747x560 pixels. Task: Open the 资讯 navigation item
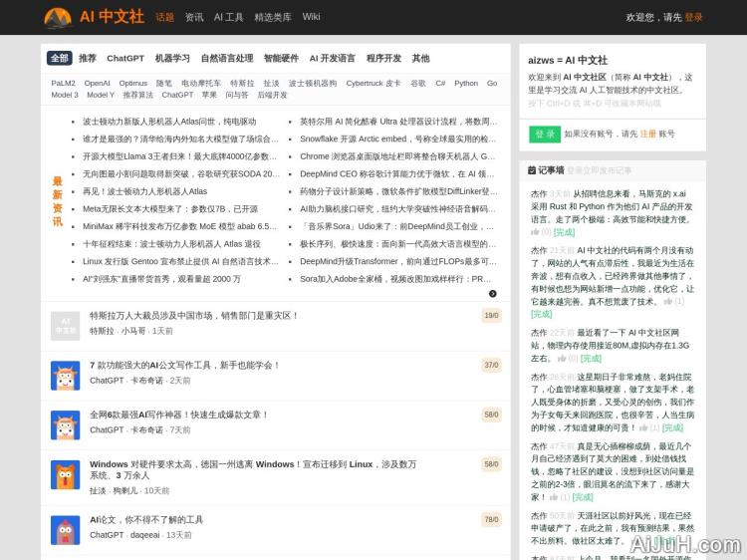click(194, 17)
